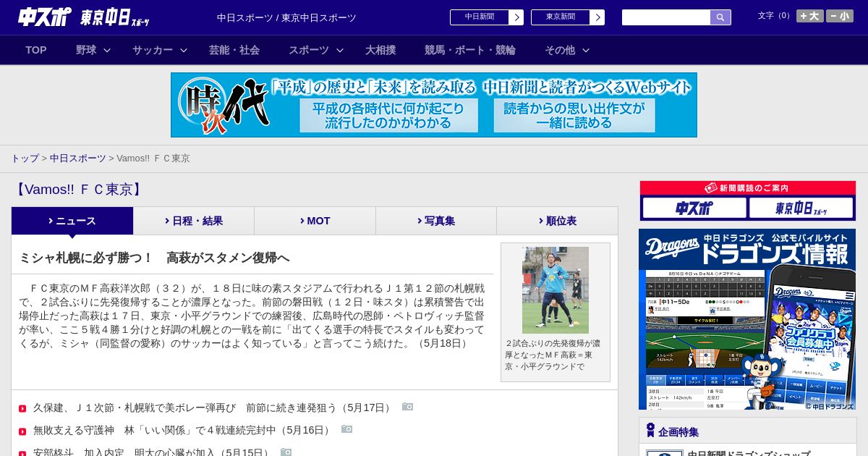Image resolution: width=868 pixels, height=456 pixels.
Task: Open the 大相撲 section
Action: 380,50
